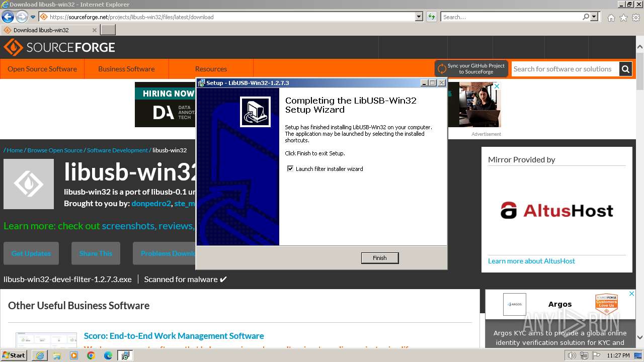The image size is (644, 362).
Task: Click Sync your GitHub Project button
Action: pos(471,69)
